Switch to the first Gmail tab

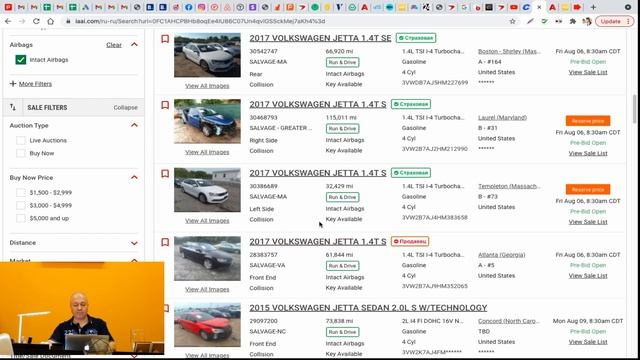[21, 7]
